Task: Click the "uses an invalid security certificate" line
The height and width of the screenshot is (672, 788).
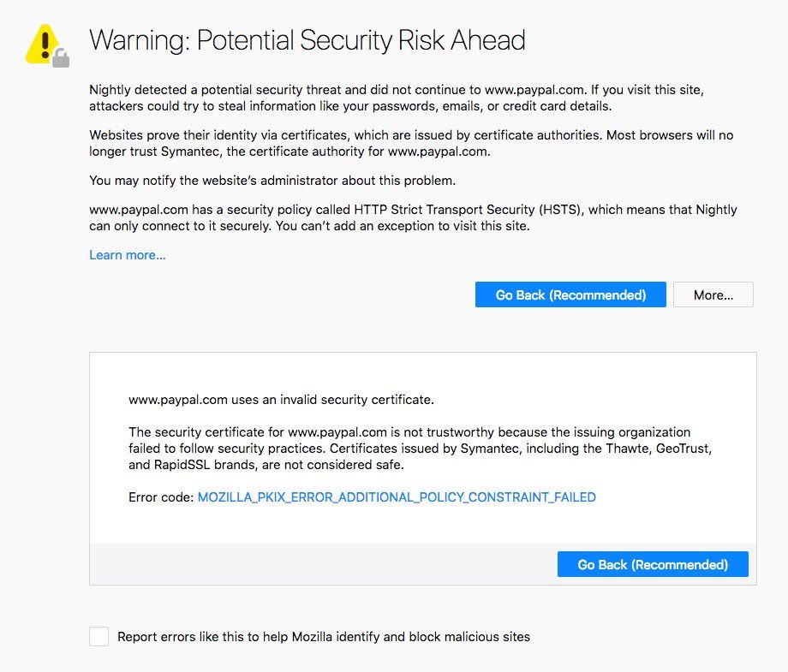Action: click(x=281, y=399)
